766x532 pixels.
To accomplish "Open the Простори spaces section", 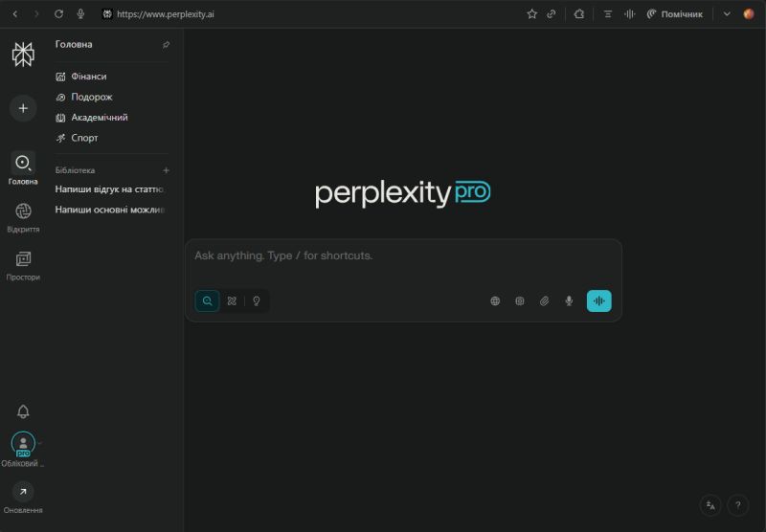I will (x=23, y=265).
